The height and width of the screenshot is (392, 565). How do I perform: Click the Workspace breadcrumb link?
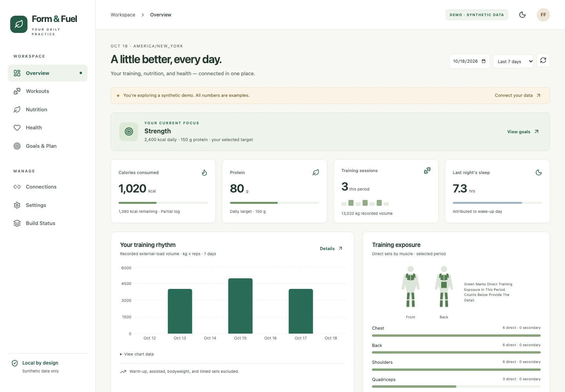click(x=123, y=15)
